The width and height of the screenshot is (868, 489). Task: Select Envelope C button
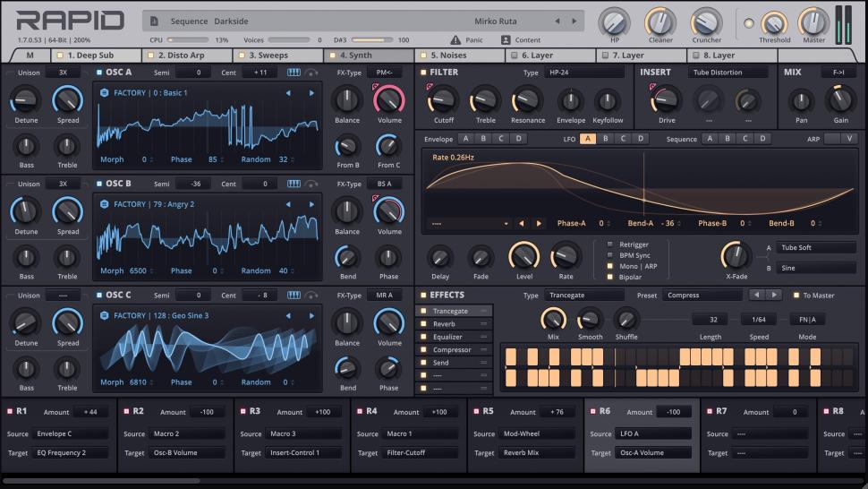click(500, 139)
